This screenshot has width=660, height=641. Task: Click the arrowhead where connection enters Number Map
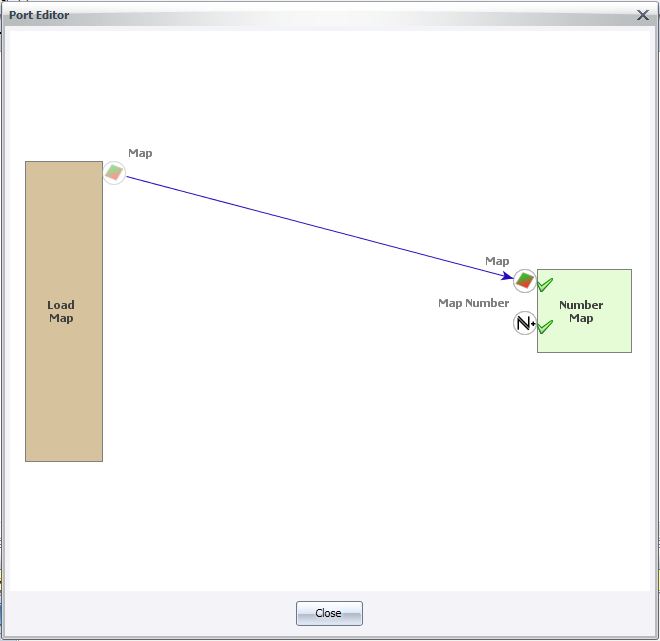(x=508, y=276)
